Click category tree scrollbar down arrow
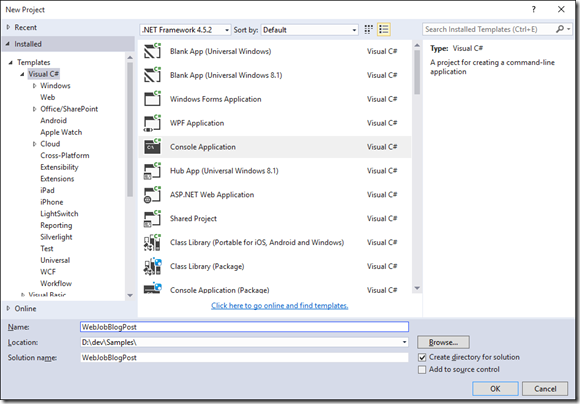The image size is (580, 404). pos(130,295)
